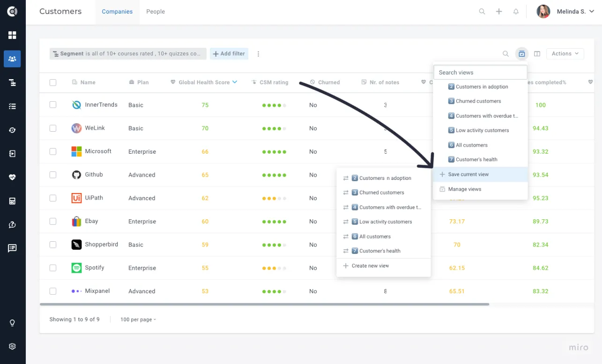
Task: Open the Segment filter chip
Action: pos(128,54)
